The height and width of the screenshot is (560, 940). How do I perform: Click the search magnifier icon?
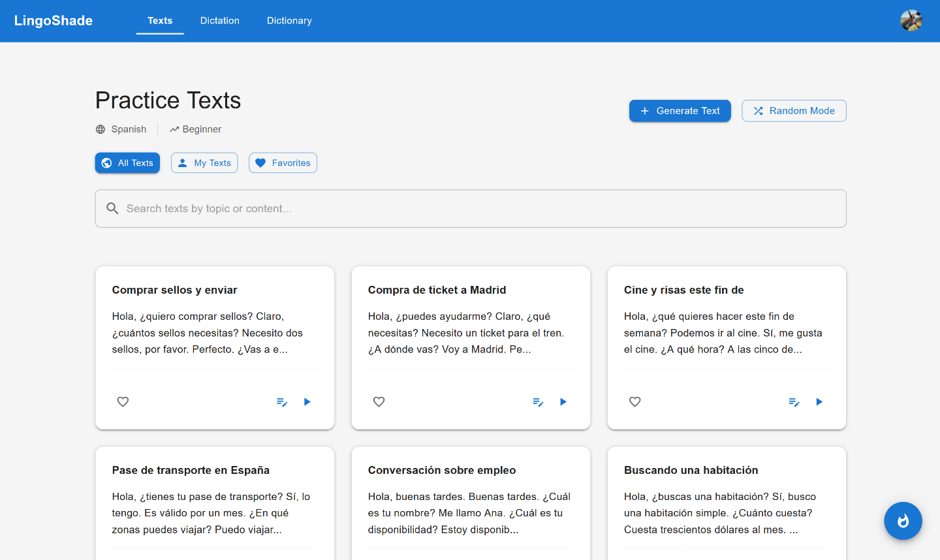(x=112, y=208)
